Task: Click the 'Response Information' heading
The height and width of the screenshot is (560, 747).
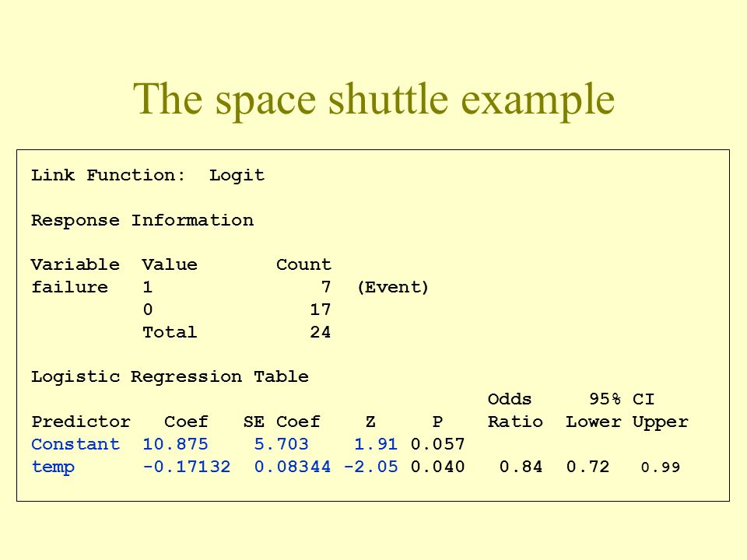Action: [x=142, y=220]
